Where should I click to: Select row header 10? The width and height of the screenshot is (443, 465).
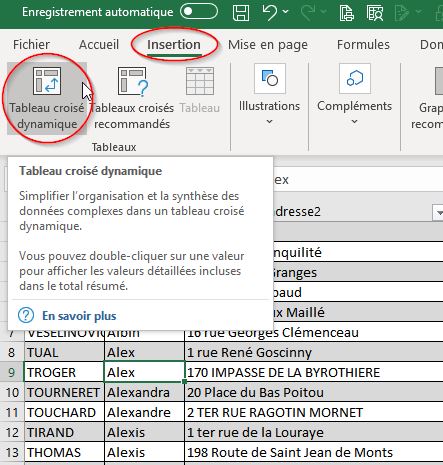12,392
